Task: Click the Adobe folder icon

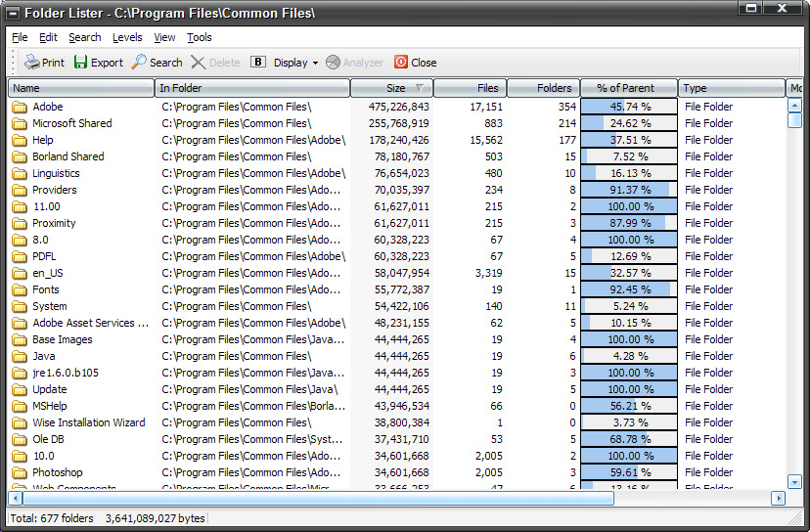Action: click(20, 107)
